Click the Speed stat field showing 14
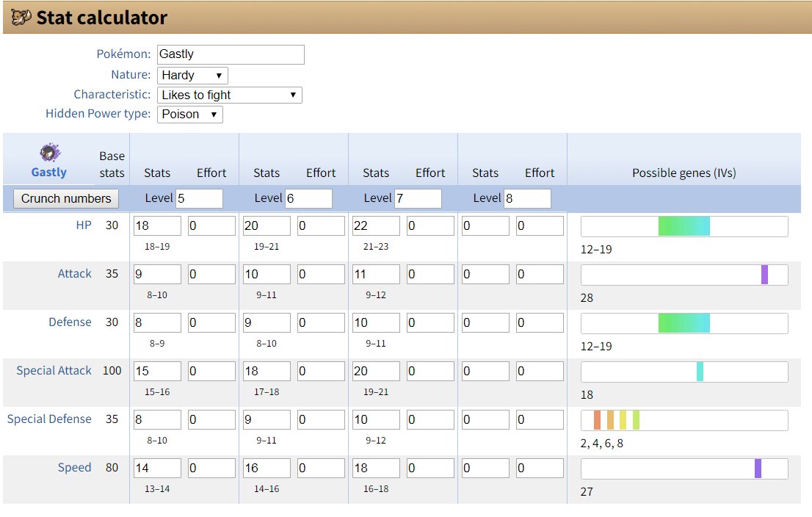Image resolution: width=812 pixels, height=517 pixels. pyautogui.click(x=157, y=468)
